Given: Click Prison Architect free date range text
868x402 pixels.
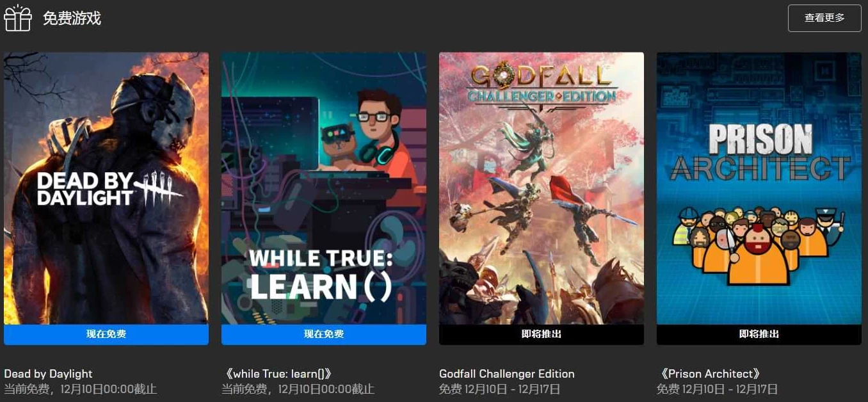Looking at the screenshot, I should (x=718, y=389).
